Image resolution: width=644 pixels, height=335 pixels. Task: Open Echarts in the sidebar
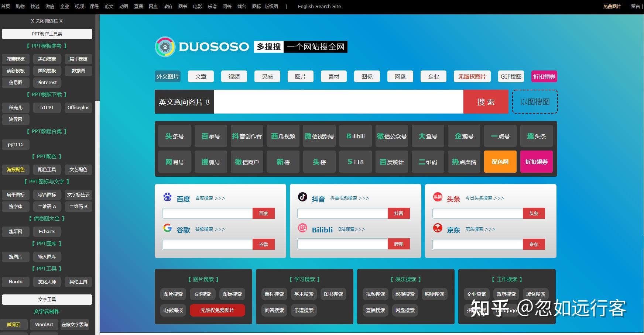tap(47, 231)
